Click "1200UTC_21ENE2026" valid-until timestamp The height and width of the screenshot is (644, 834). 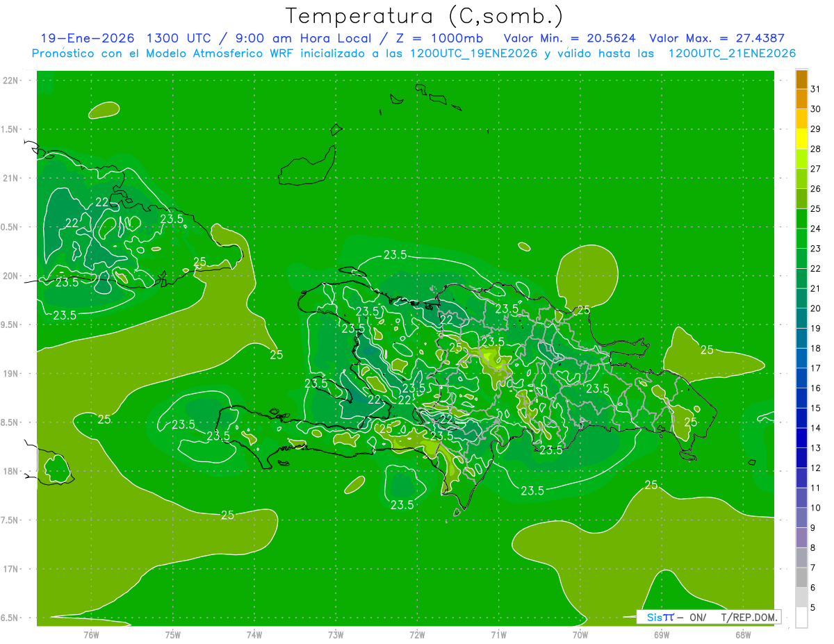pyautogui.click(x=732, y=53)
